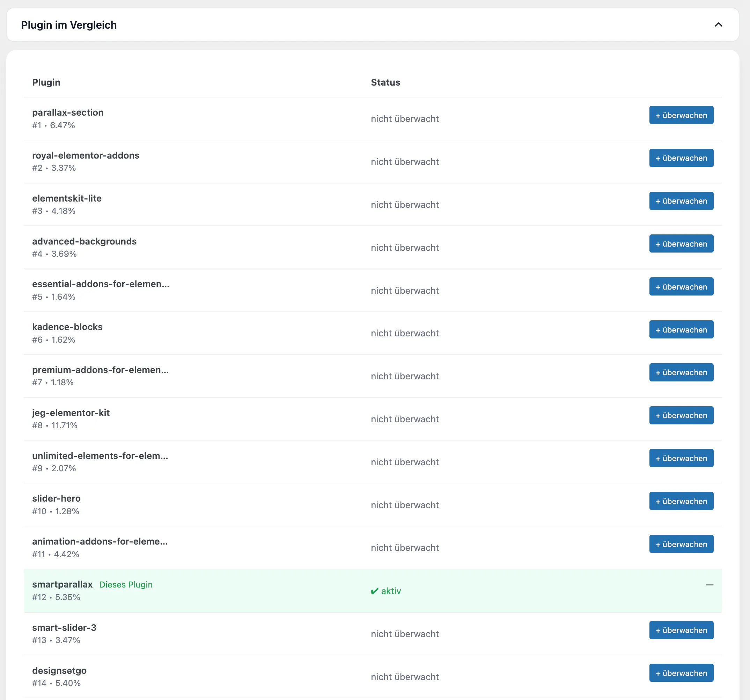Monitor smart-slider-3 via überwachen button
The width and height of the screenshot is (750, 700).
tap(681, 630)
